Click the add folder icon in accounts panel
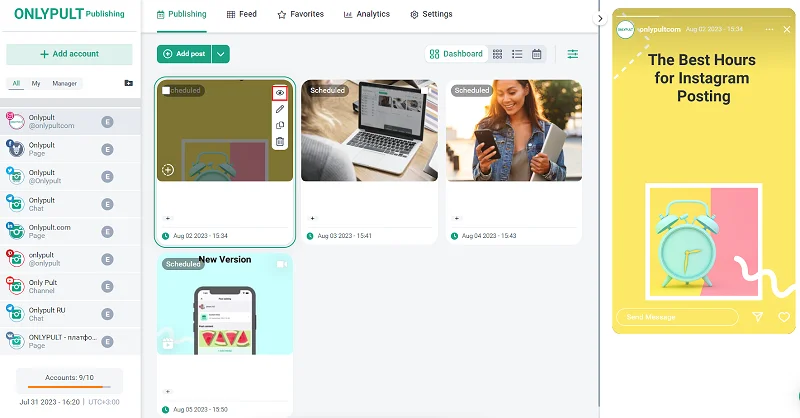This screenshot has height=418, width=800. click(x=128, y=83)
